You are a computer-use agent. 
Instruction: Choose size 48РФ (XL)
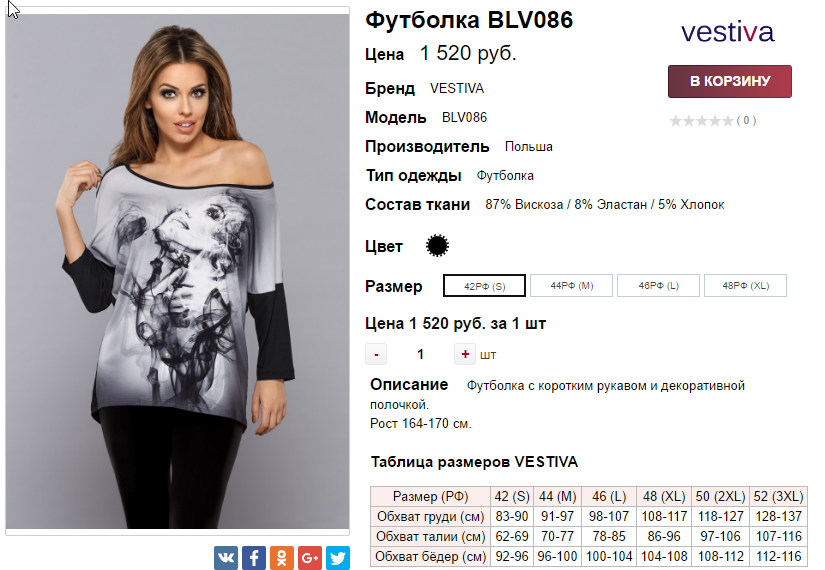pyautogui.click(x=746, y=286)
